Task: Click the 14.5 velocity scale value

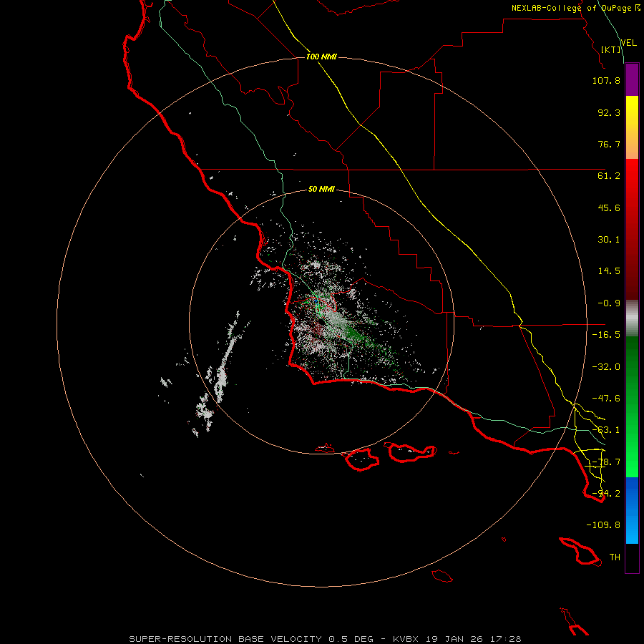Action: (x=609, y=271)
